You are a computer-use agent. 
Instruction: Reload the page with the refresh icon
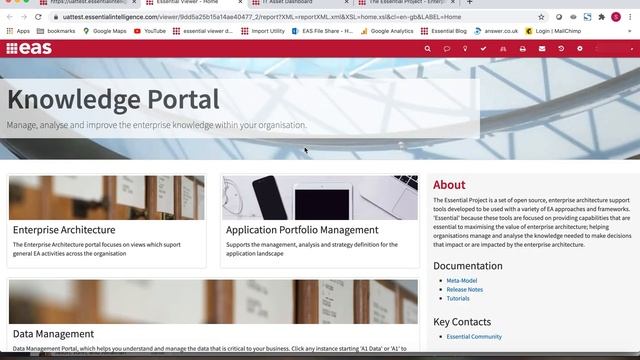pos(38,17)
